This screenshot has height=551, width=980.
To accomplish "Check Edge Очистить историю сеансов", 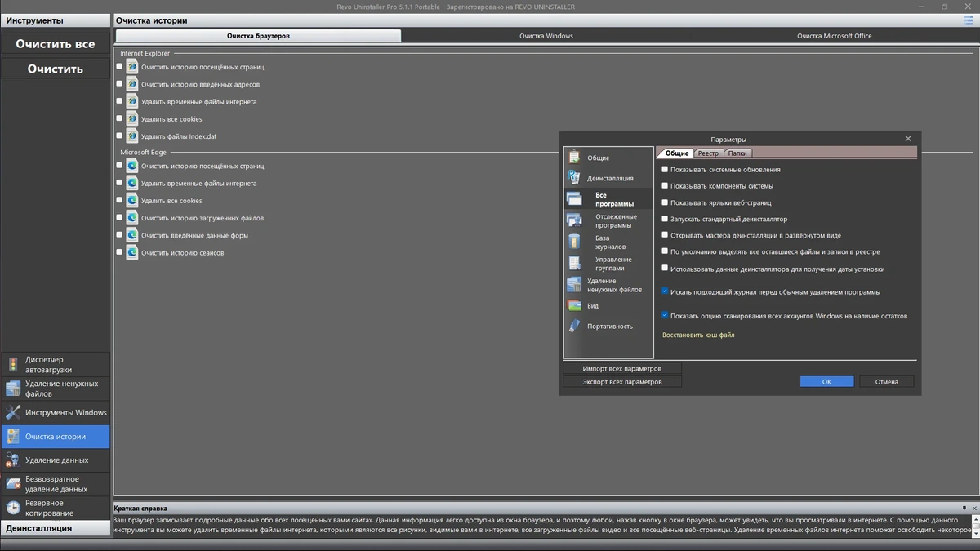I will [x=119, y=251].
